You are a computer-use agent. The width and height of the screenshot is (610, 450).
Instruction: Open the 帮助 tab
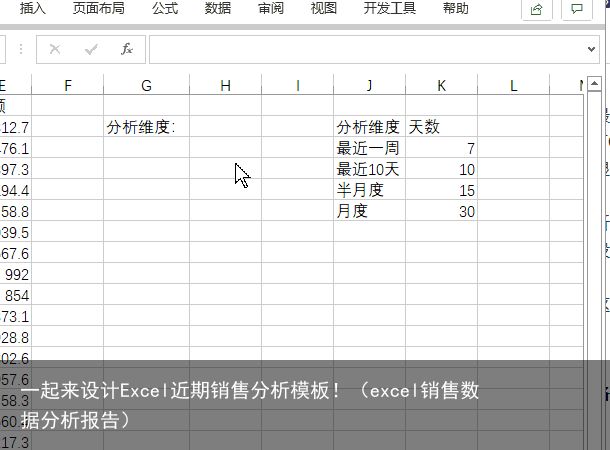tap(456, 8)
